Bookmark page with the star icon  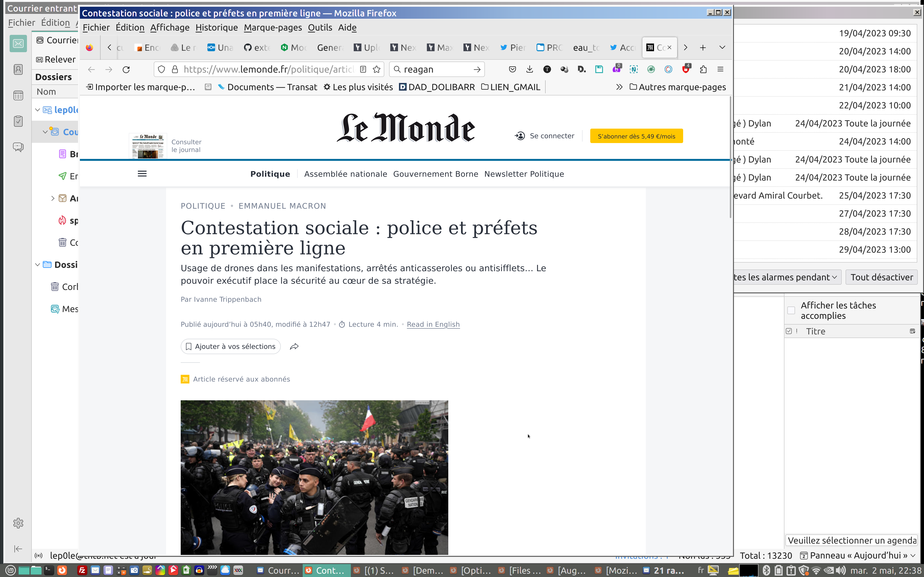pyautogui.click(x=377, y=69)
